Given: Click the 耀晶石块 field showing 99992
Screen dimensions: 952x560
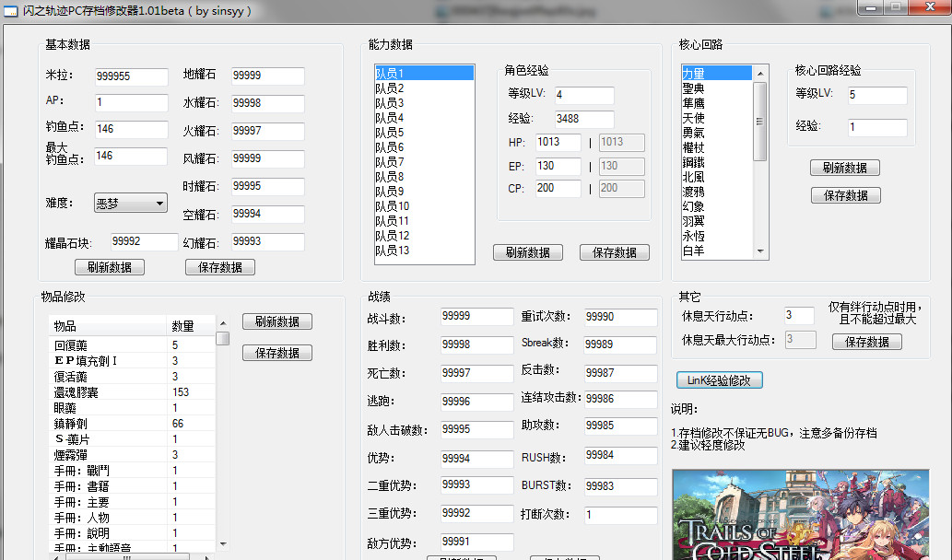Looking at the screenshot, I should click(145, 242).
